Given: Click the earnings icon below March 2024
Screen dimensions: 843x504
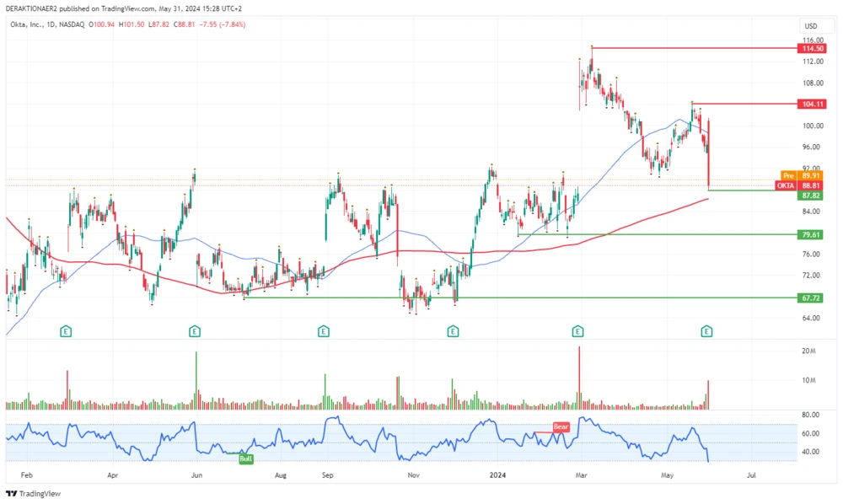Looking at the screenshot, I should click(x=578, y=331).
